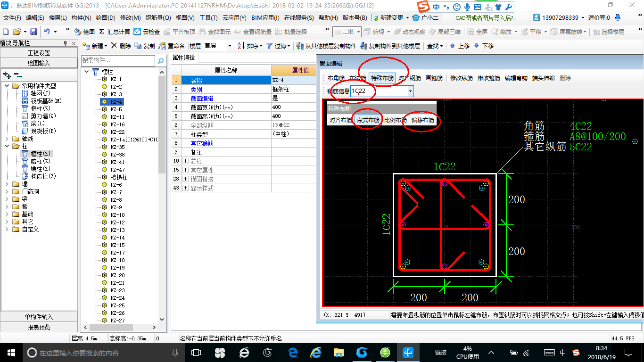Open the 文件(F) menu
The height and width of the screenshot is (362, 644).
(12, 18)
